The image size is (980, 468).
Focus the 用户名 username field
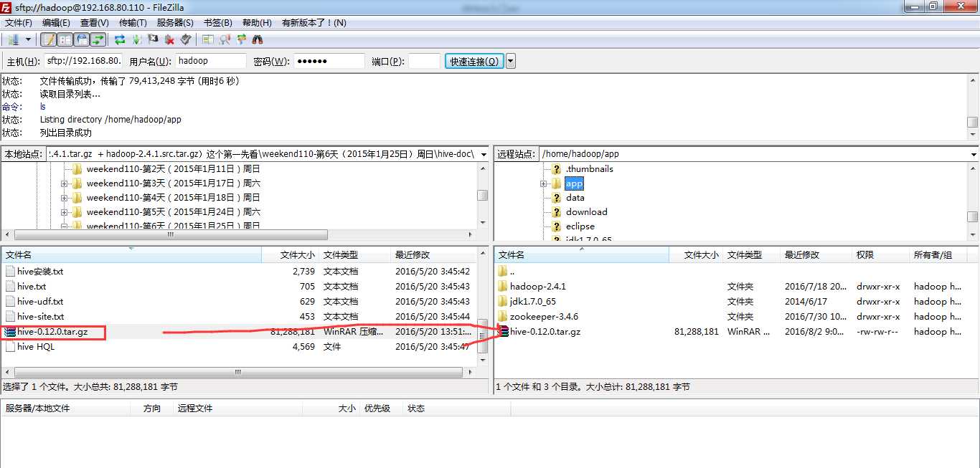coord(210,61)
